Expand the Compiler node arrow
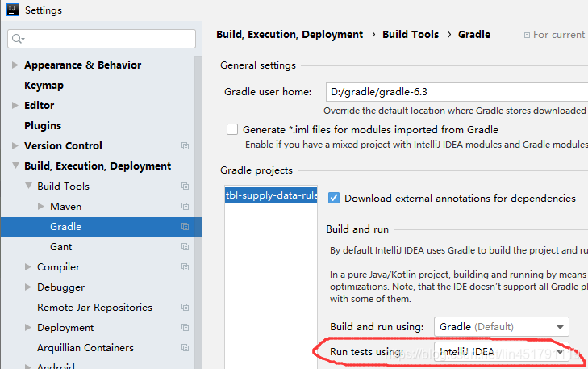Screen dimensions: 588x369 click(x=27, y=267)
